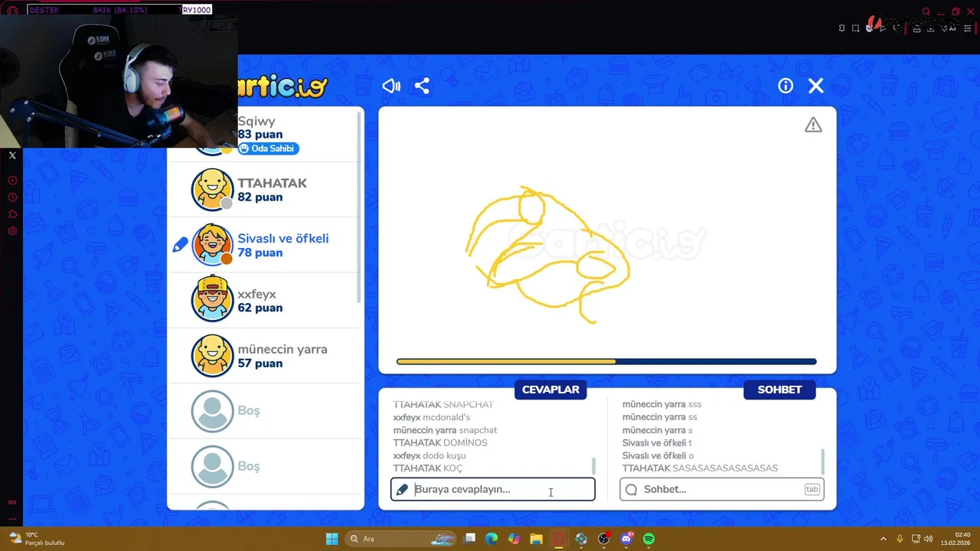The width and height of the screenshot is (980, 551).
Task: Open Opera GX from taskbar
Action: (x=559, y=539)
